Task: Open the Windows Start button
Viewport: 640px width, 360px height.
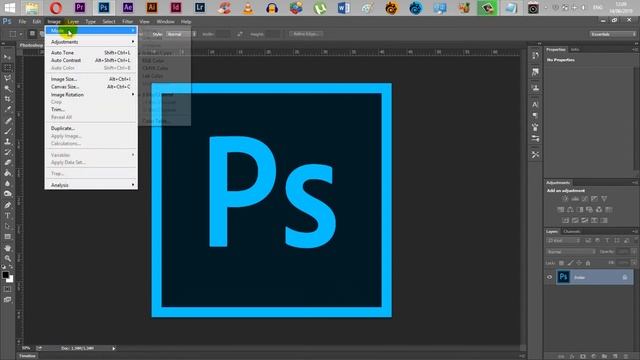Action: (x=9, y=8)
